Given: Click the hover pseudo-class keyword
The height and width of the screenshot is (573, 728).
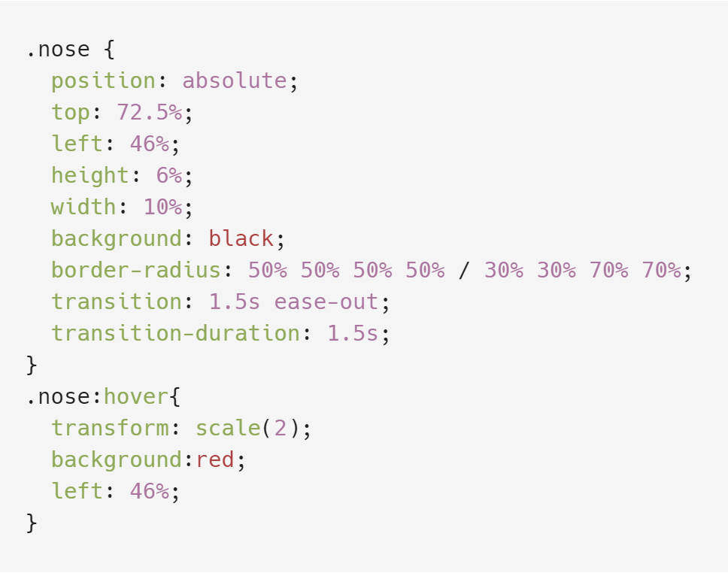Looking at the screenshot, I should point(136,397).
